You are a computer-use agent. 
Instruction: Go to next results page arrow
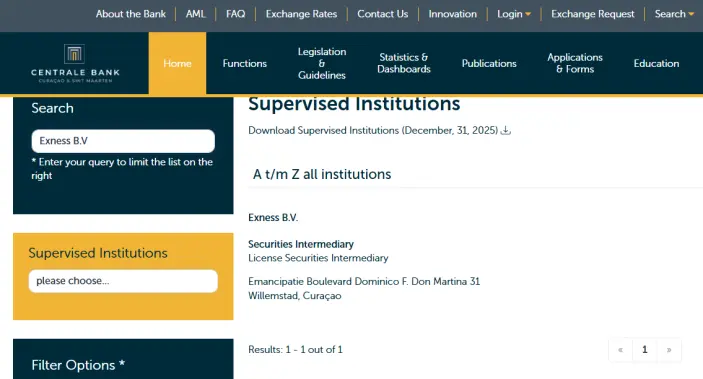pyautogui.click(x=669, y=350)
